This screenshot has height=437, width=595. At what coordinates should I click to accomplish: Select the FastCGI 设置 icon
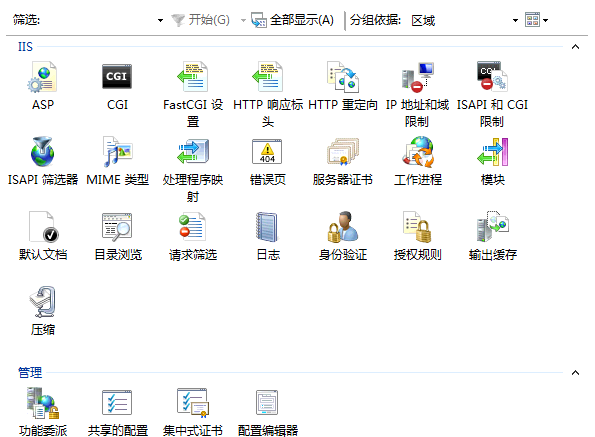(x=192, y=77)
